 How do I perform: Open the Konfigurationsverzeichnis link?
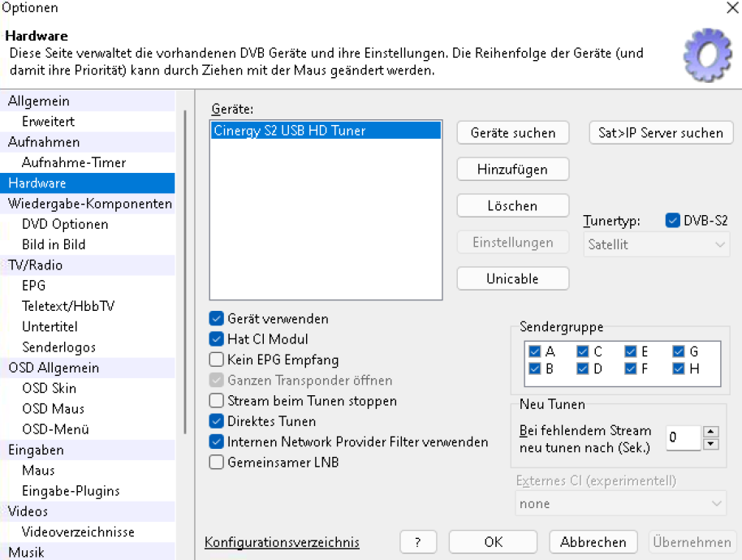click(x=282, y=542)
